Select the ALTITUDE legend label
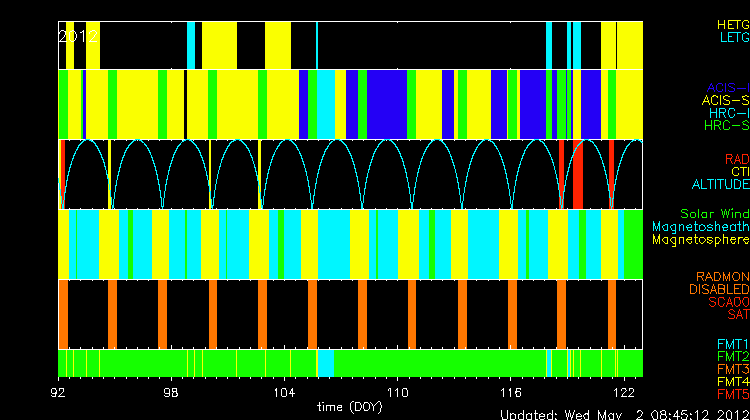This screenshot has height=420, width=750. [719, 185]
